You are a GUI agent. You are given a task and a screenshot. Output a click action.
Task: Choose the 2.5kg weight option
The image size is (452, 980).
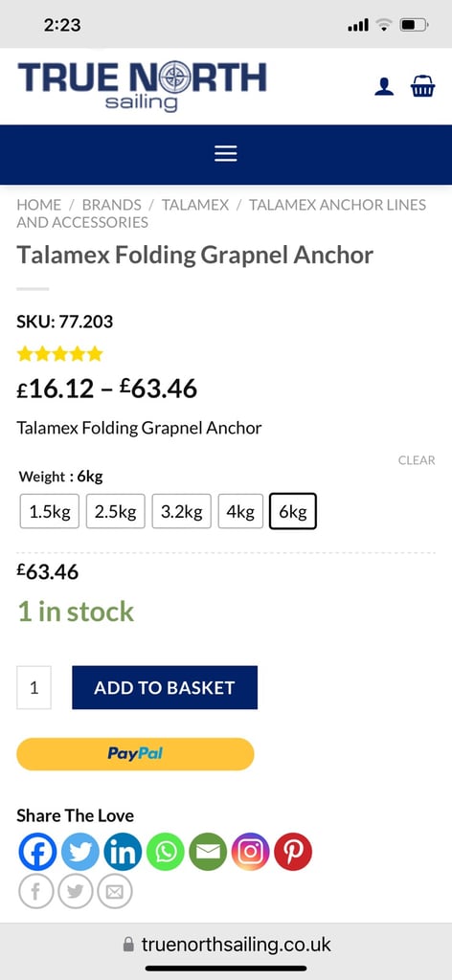[x=116, y=511]
